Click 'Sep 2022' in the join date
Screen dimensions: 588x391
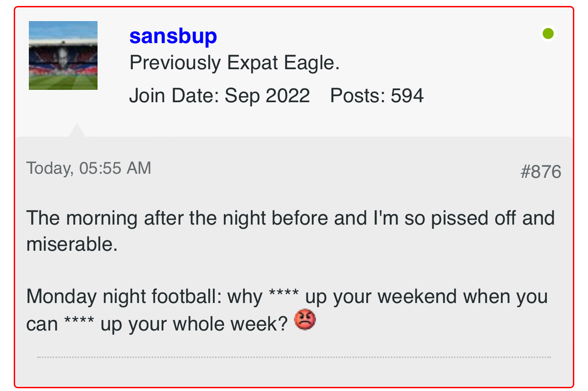click(x=267, y=96)
